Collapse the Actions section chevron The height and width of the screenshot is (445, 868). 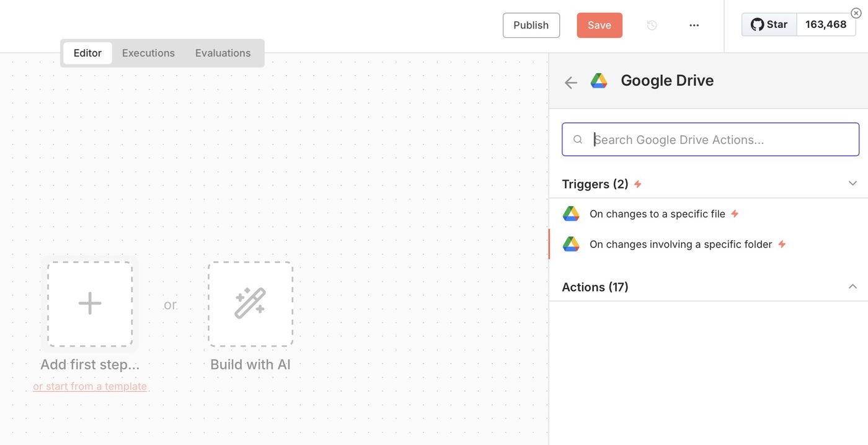(x=852, y=287)
